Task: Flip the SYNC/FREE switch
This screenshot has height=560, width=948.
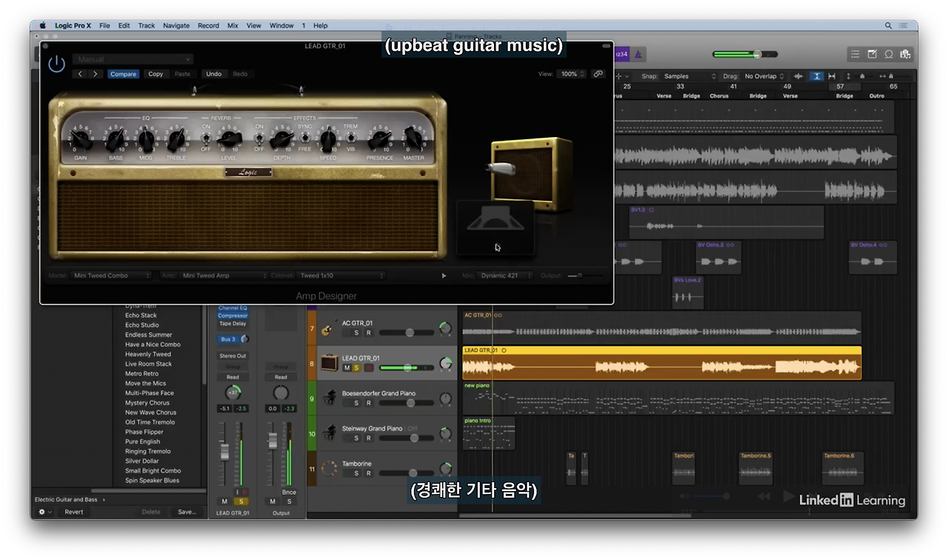Action: (304, 137)
